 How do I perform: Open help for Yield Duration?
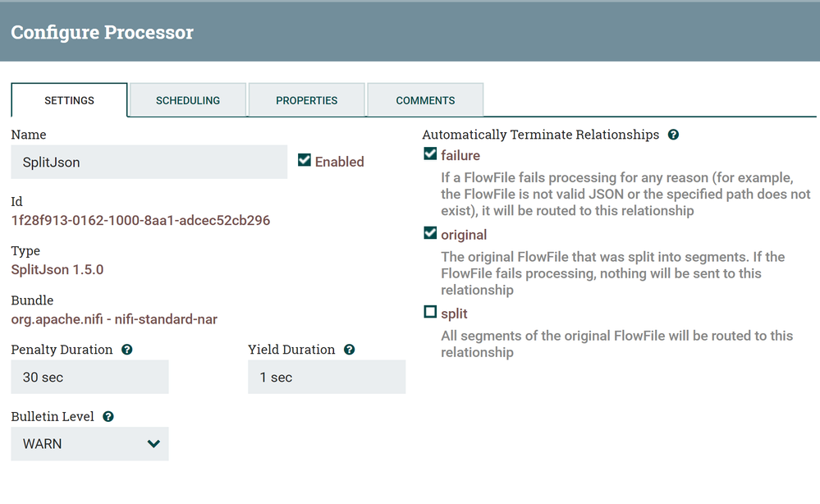coord(349,349)
